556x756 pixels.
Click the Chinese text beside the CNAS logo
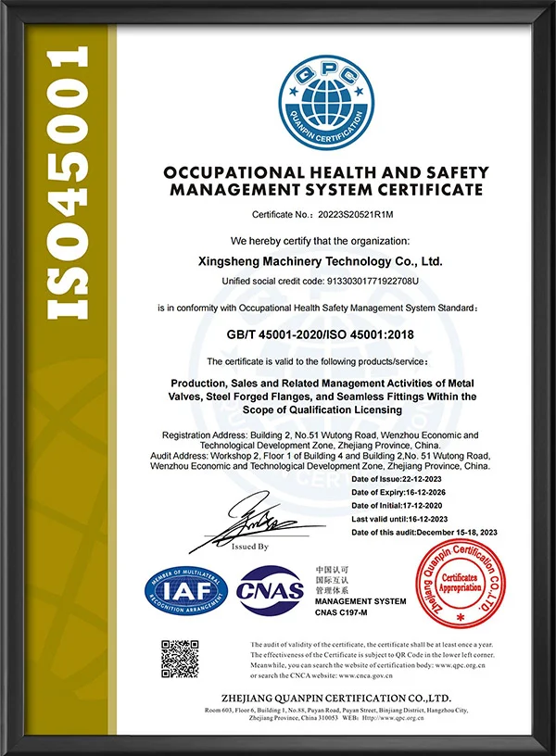329,577
